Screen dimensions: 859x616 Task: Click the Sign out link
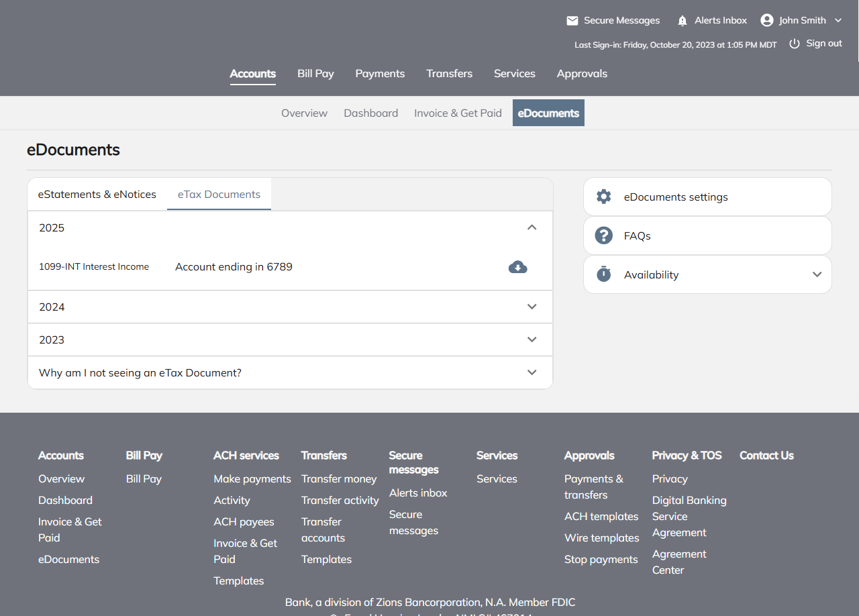[x=824, y=44]
